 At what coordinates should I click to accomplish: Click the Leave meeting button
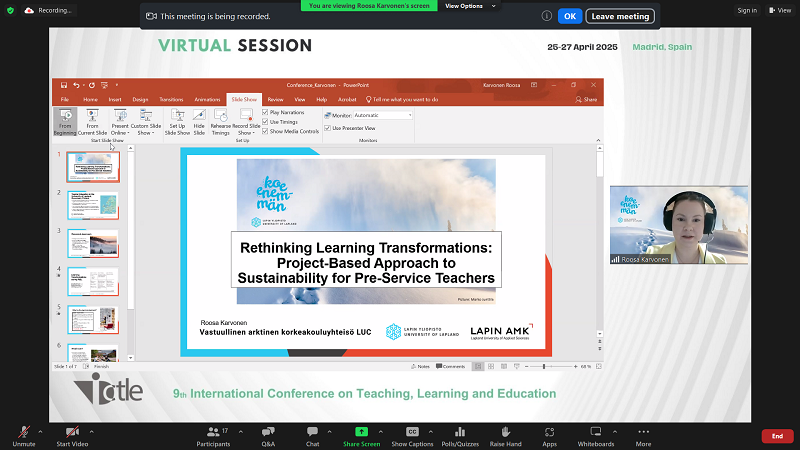click(620, 16)
